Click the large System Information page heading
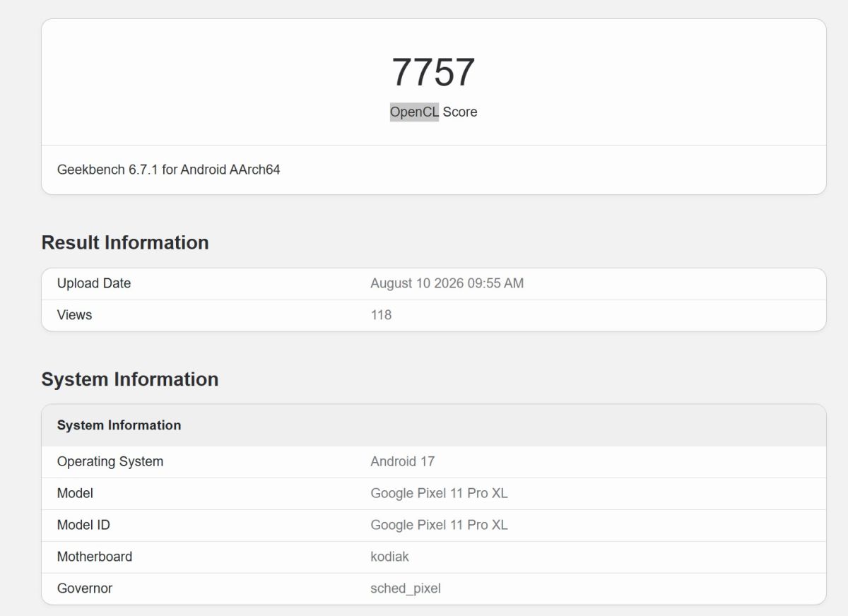Screen dimensions: 848x616 point(130,379)
